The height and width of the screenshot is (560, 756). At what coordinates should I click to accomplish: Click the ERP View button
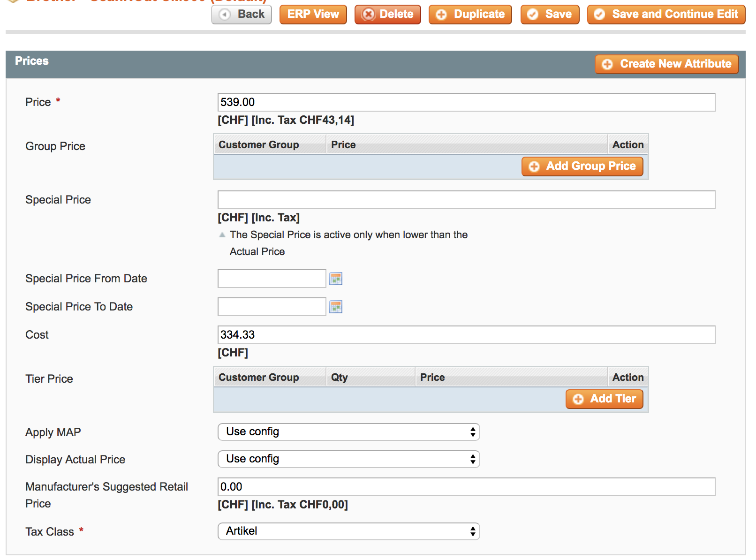coord(313,15)
